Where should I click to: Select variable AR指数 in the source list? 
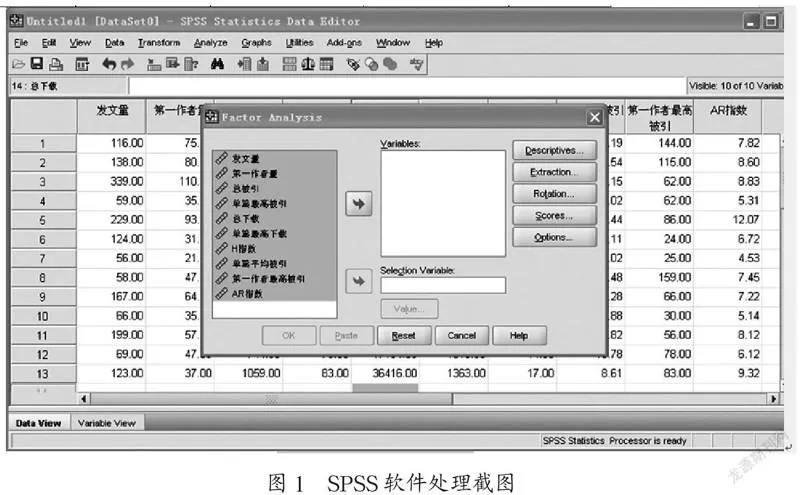pyautogui.click(x=274, y=294)
